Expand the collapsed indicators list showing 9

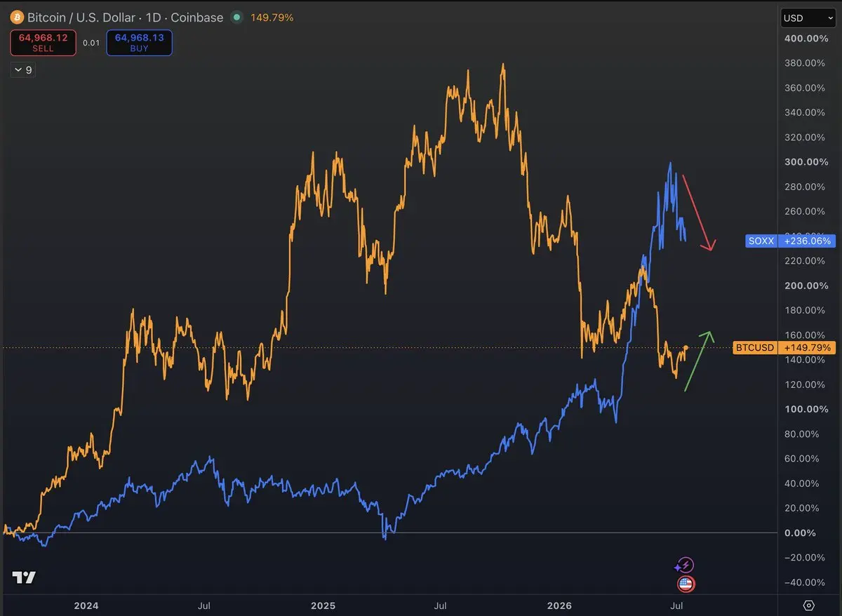[x=23, y=70]
